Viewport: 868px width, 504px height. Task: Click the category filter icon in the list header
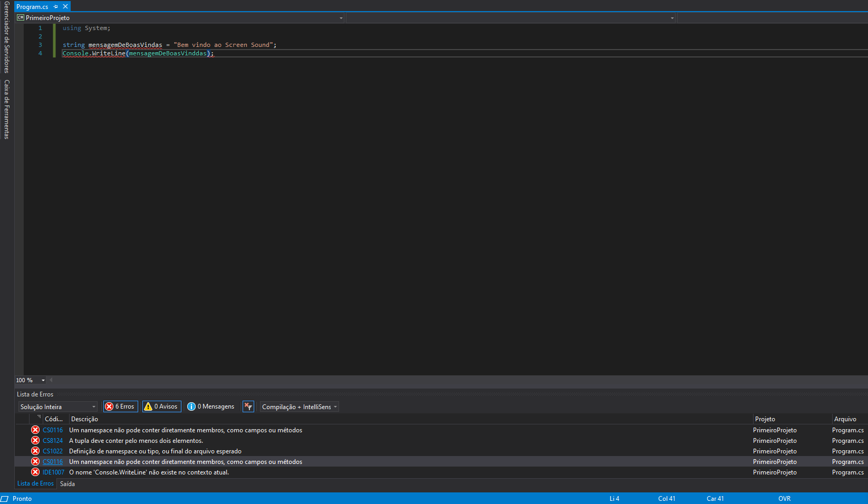coord(38,417)
